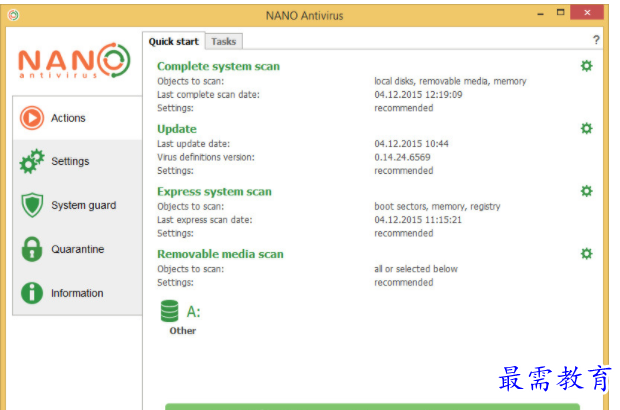The image size is (620, 410).
Task: Open Complete system scan gear settings
Action: click(586, 66)
